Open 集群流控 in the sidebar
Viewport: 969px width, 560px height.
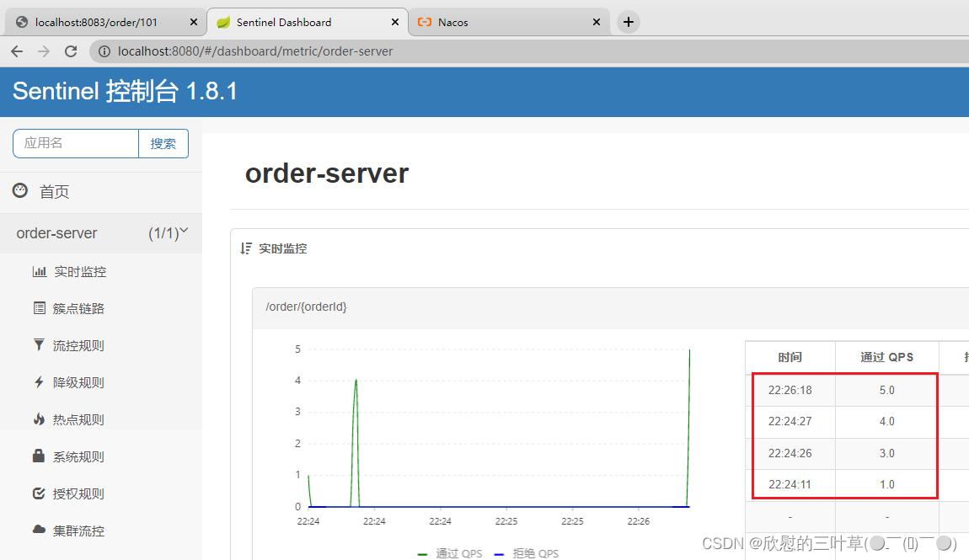(x=78, y=531)
